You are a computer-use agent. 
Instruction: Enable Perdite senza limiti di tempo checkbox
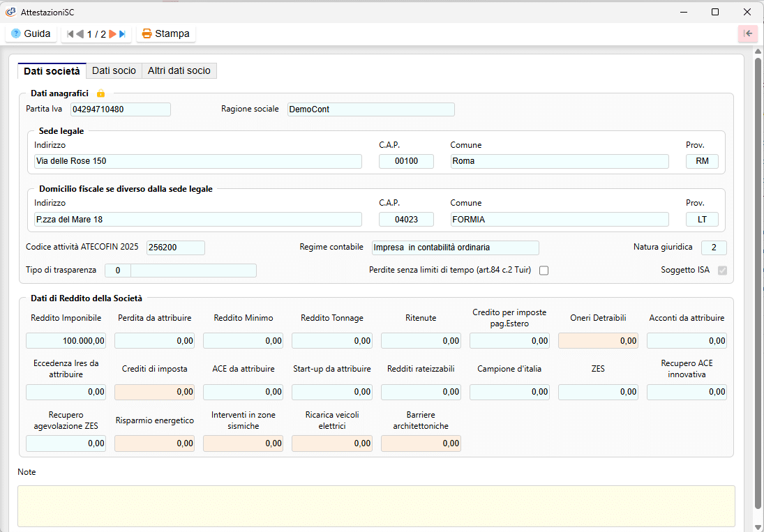(544, 271)
